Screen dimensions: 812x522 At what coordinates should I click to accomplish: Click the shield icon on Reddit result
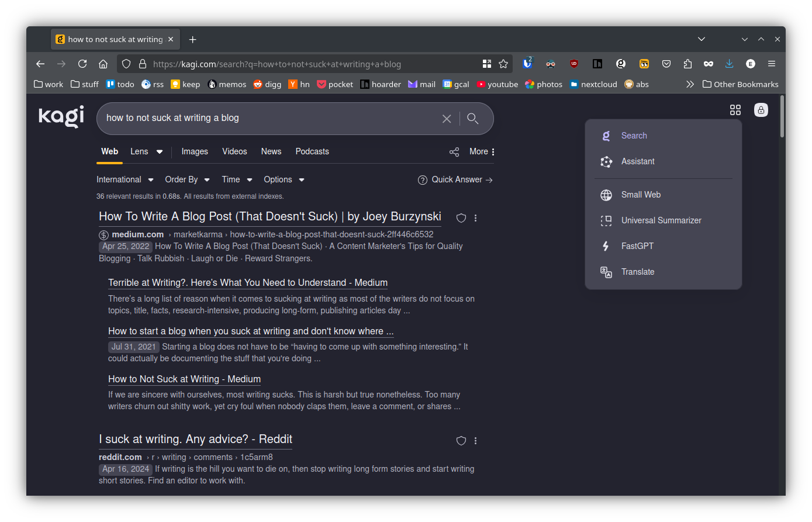(x=461, y=441)
